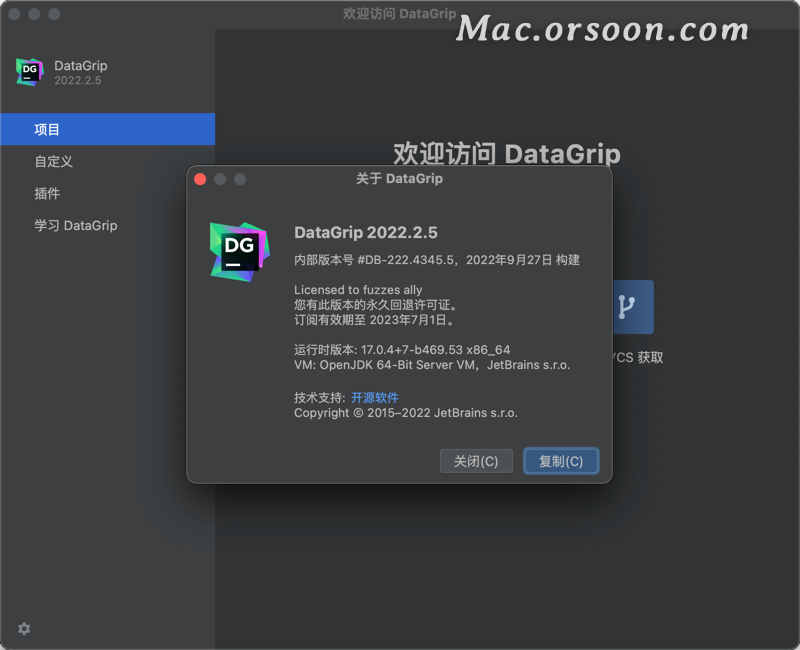This screenshot has width=800, height=650.
Task: Click the DataGrip logo in the sidebar
Action: click(30, 72)
